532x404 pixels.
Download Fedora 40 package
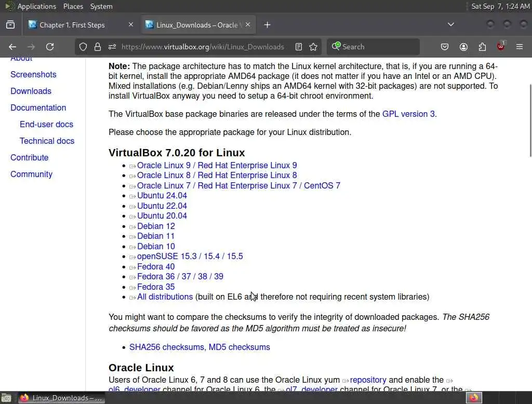[156, 266]
